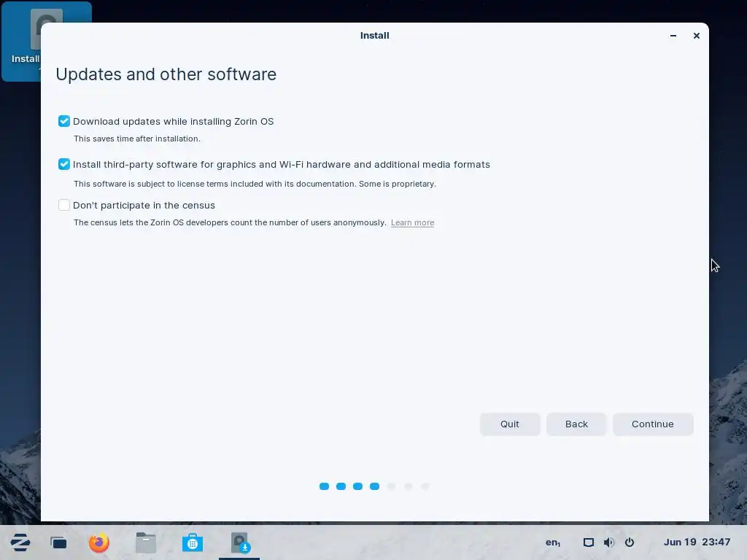Click the census anonymous count description text
Viewport: 747px width, 560px height.
[230, 222]
